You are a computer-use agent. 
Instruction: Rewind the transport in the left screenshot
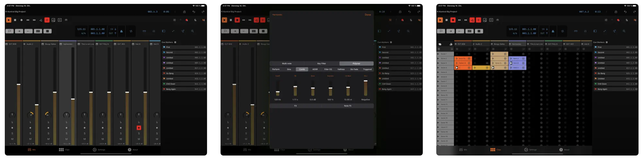click(x=28, y=20)
